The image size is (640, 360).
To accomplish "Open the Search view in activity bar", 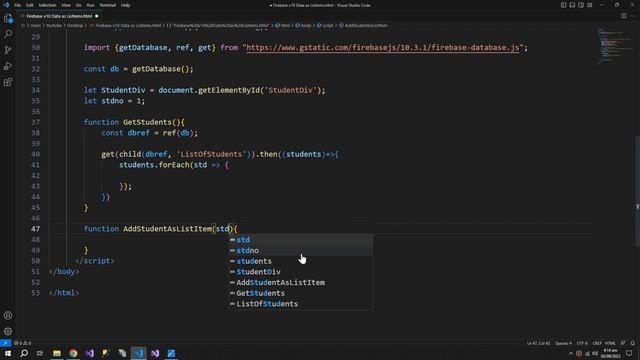I will pyautogui.click(x=8, y=34).
